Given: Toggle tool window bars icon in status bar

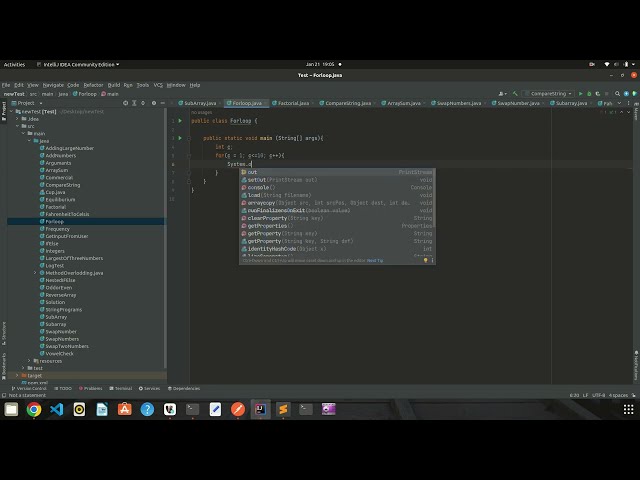Looking at the screenshot, I should pyautogui.click(x=4, y=395).
